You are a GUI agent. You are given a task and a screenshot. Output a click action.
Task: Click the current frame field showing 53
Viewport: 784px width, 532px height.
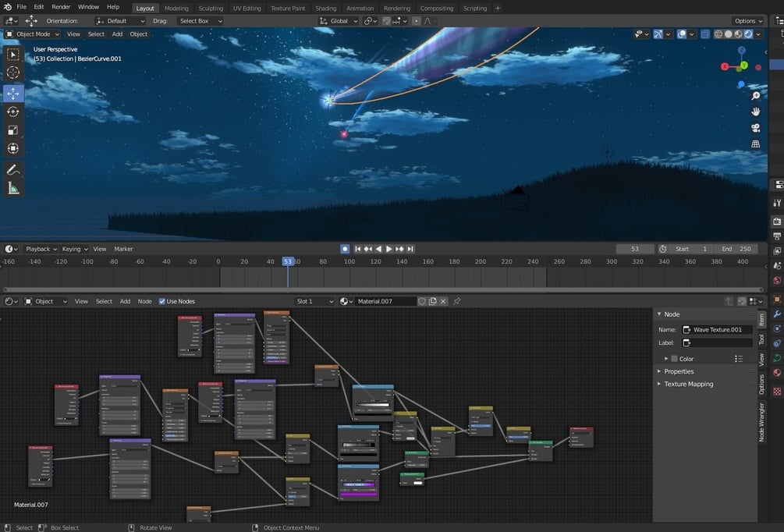635,249
